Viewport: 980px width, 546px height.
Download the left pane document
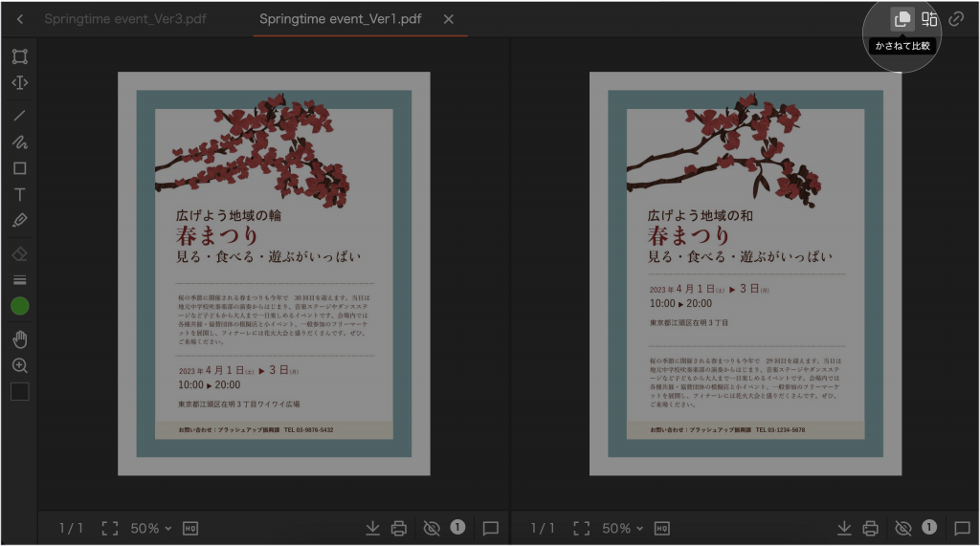point(372,529)
